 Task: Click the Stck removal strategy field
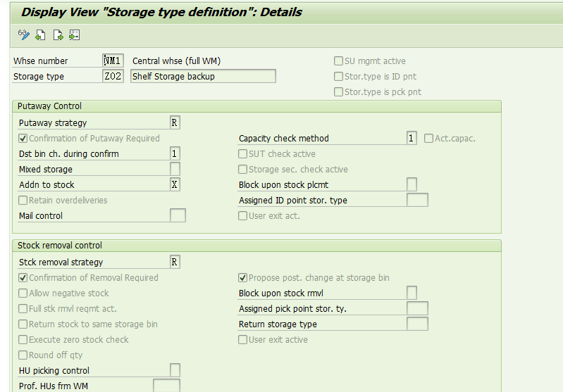point(175,262)
